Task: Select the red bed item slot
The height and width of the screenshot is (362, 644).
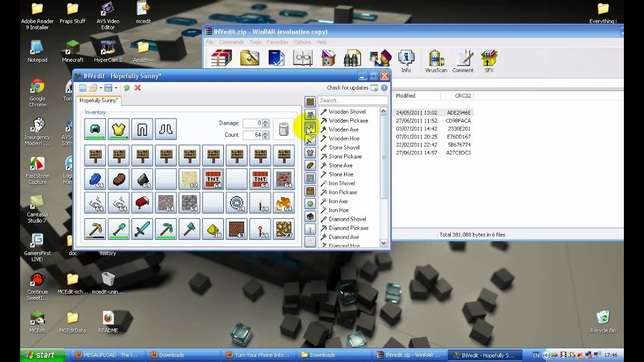Action: pos(142,203)
